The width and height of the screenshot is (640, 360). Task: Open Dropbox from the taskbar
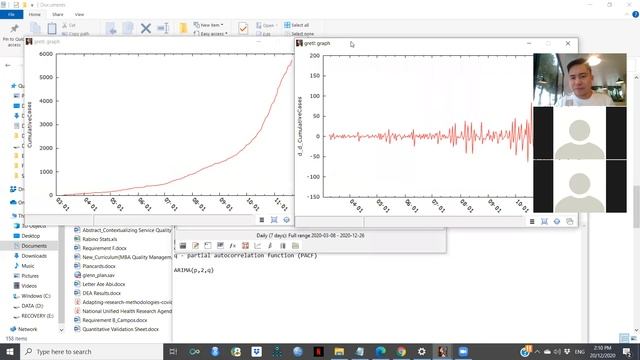[x=256, y=351]
